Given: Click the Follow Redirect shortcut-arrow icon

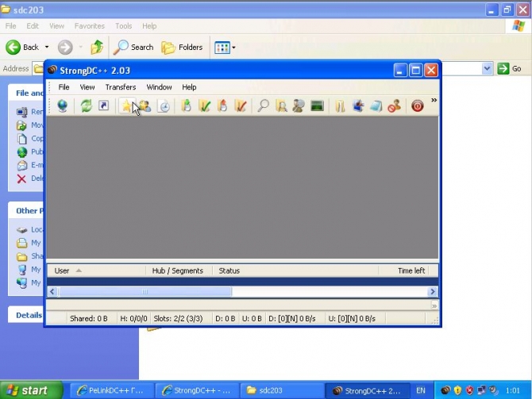Looking at the screenshot, I should [104, 106].
